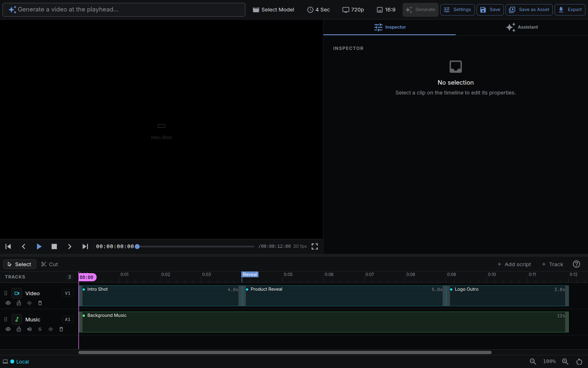Select the Background Music clip

[x=324, y=322]
